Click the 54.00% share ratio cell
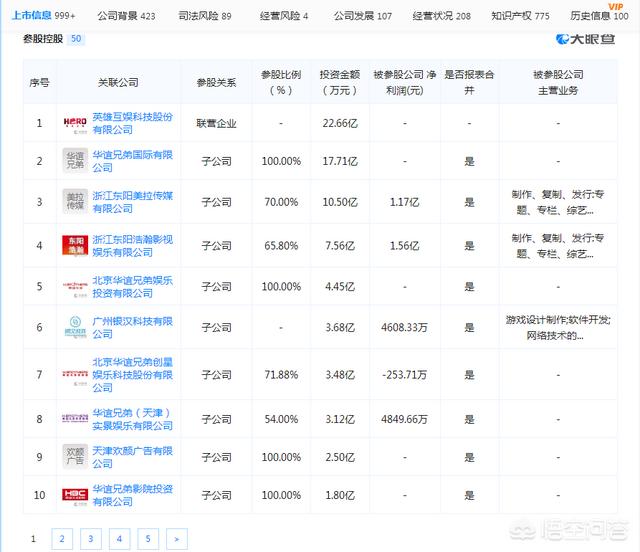Image resolution: width=640 pixels, height=552 pixels. coord(281,419)
